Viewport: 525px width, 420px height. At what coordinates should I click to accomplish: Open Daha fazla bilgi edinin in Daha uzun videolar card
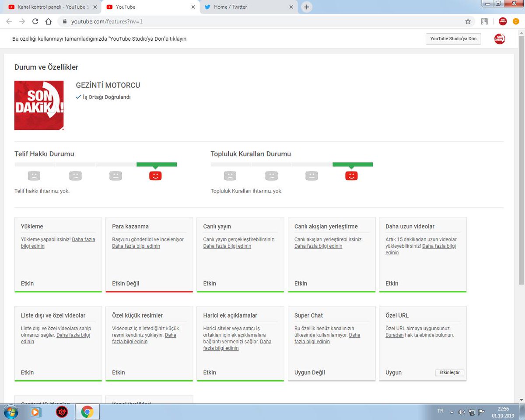click(x=420, y=249)
